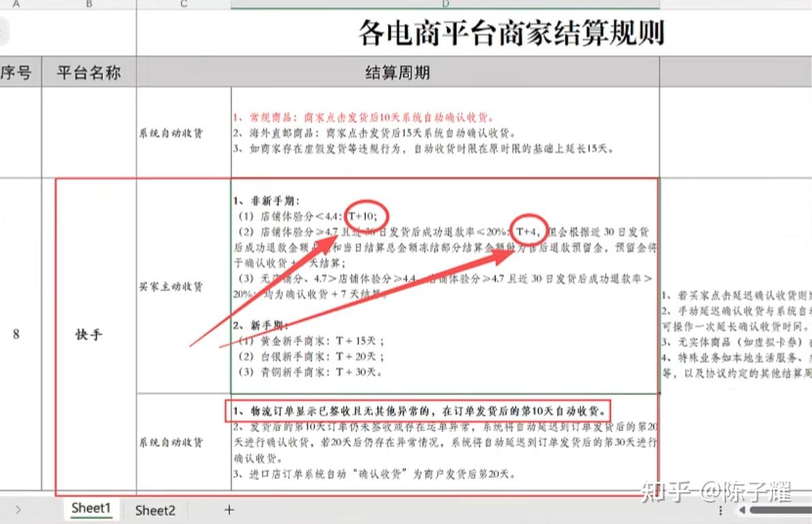Select the 快手 platform name cell
The width and height of the screenshot is (812, 524).
click(89, 335)
